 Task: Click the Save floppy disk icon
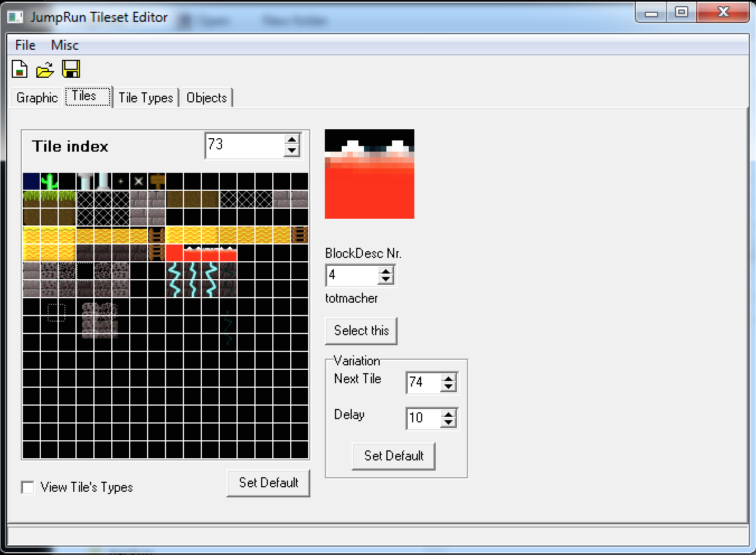click(71, 69)
